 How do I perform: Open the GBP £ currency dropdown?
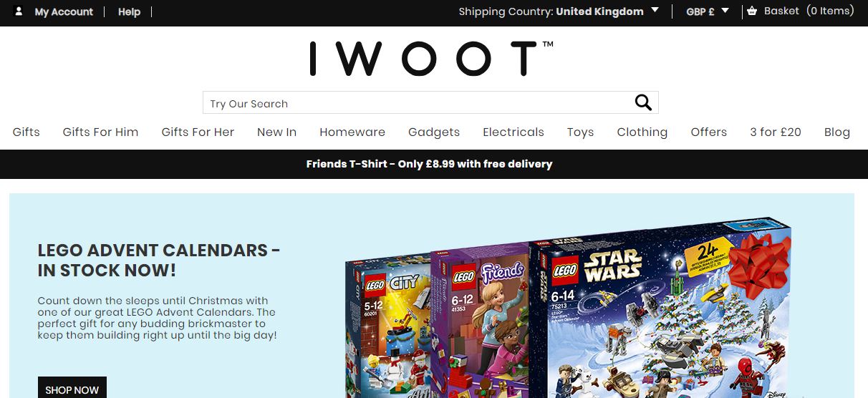pyautogui.click(x=707, y=11)
